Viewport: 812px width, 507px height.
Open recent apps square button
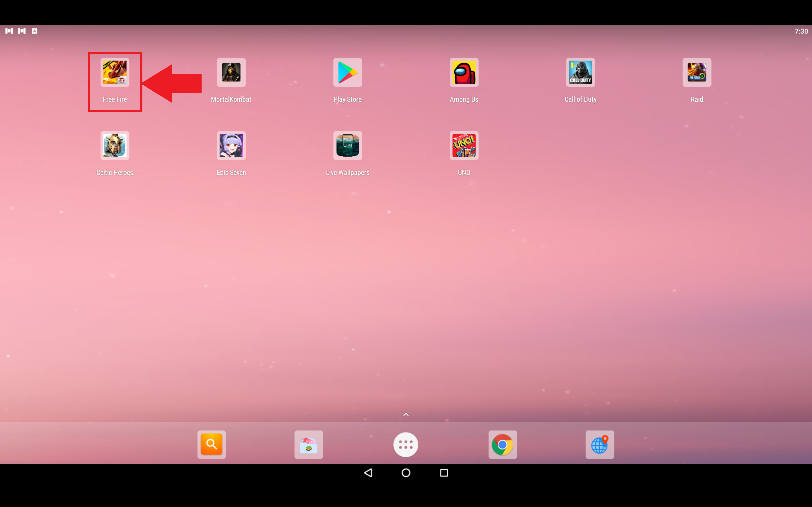[x=444, y=473]
